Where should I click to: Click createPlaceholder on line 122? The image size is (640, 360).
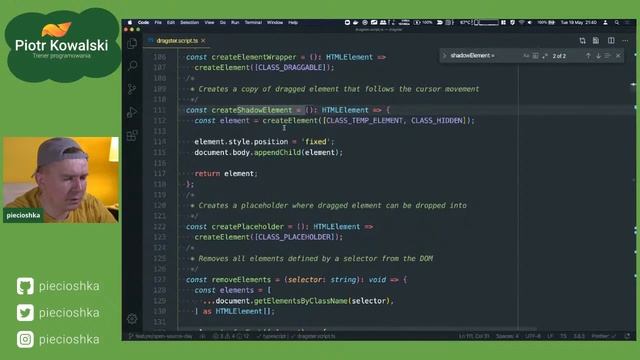pyautogui.click(x=248, y=227)
